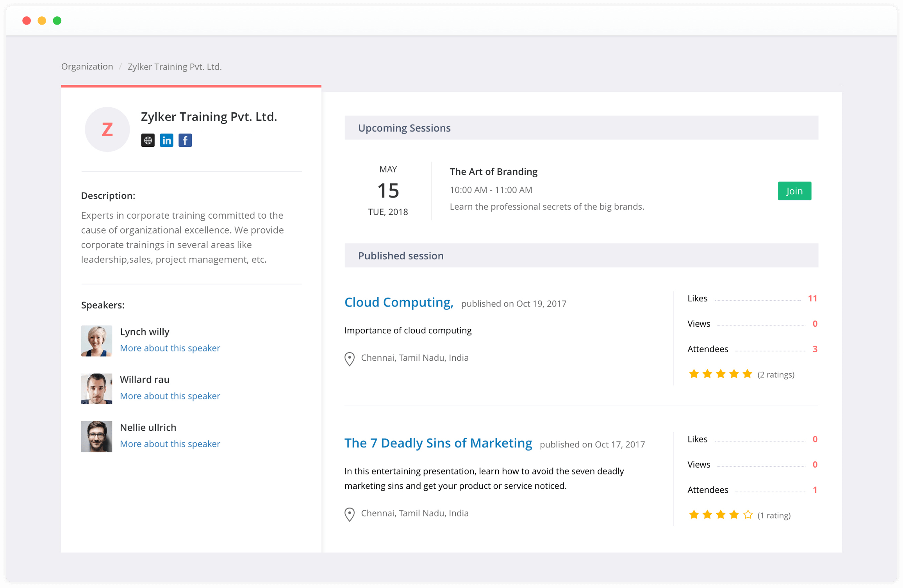The width and height of the screenshot is (903, 588).
Task: Click The Art of Branding title
Action: click(493, 171)
